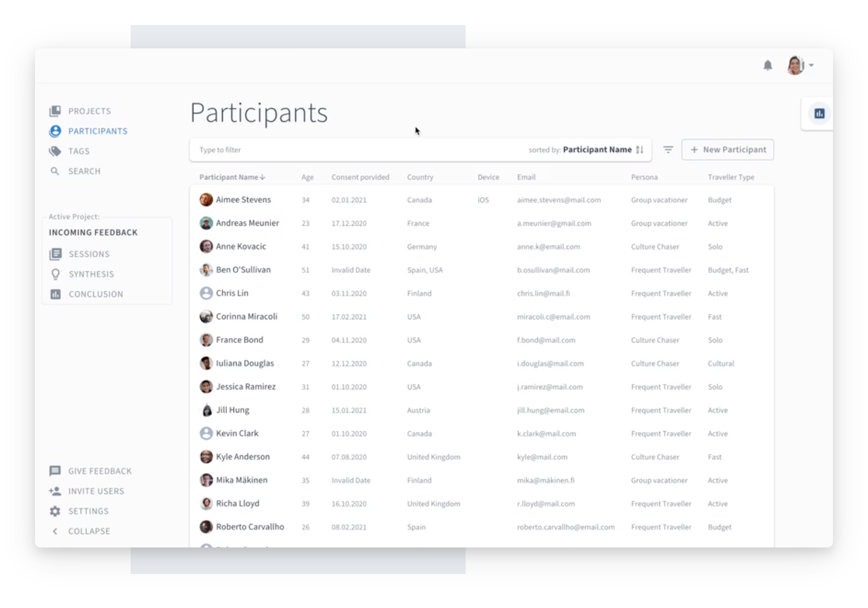Click the Consent porvided column header
The image size is (868, 608).
click(360, 177)
